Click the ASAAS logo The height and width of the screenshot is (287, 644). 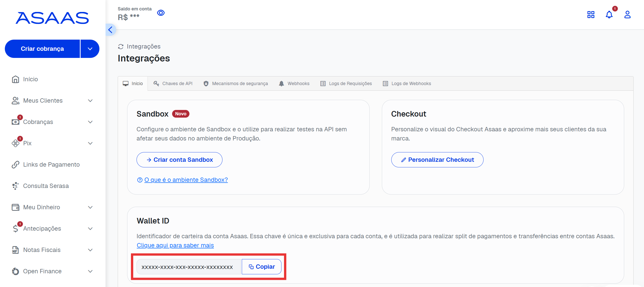coord(52,18)
